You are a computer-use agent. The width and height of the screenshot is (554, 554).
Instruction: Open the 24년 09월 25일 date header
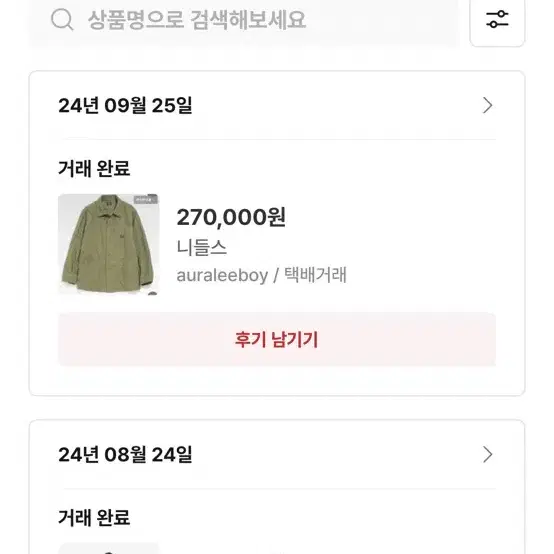click(125, 105)
